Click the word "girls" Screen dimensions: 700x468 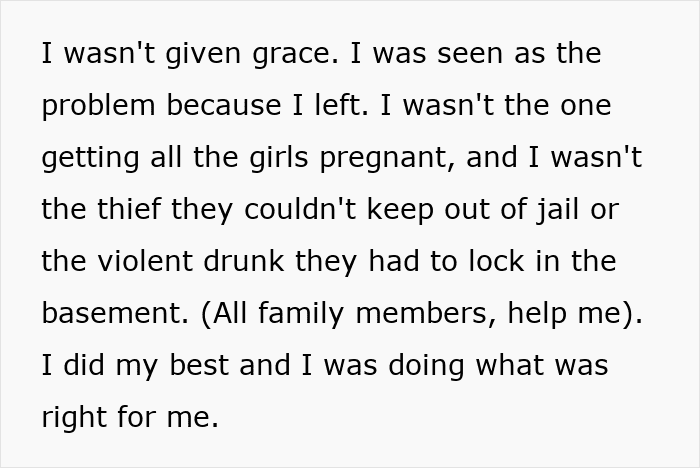(252, 158)
